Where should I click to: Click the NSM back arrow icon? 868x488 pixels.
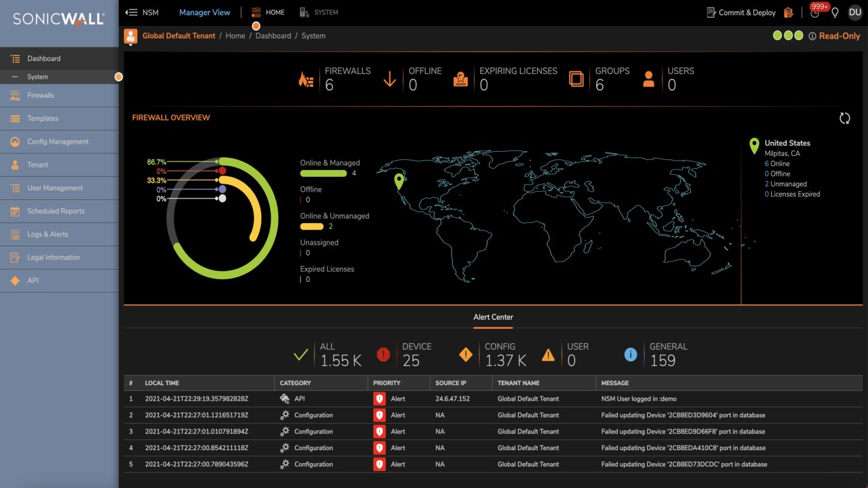pyautogui.click(x=131, y=12)
